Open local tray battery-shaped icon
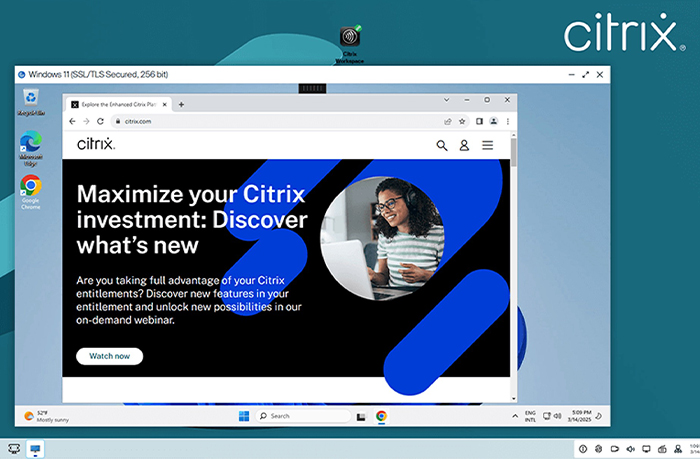This screenshot has width=700, height=459. tap(615, 449)
